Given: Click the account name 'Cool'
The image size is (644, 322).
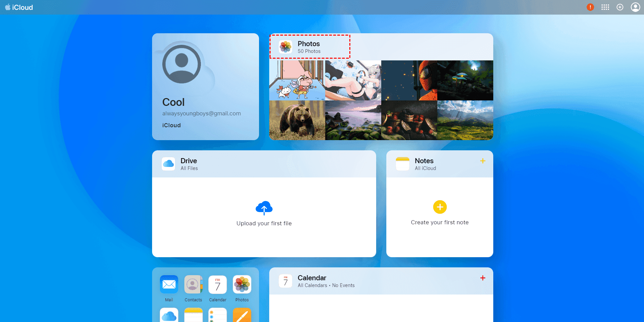Looking at the screenshot, I should coord(173,102).
